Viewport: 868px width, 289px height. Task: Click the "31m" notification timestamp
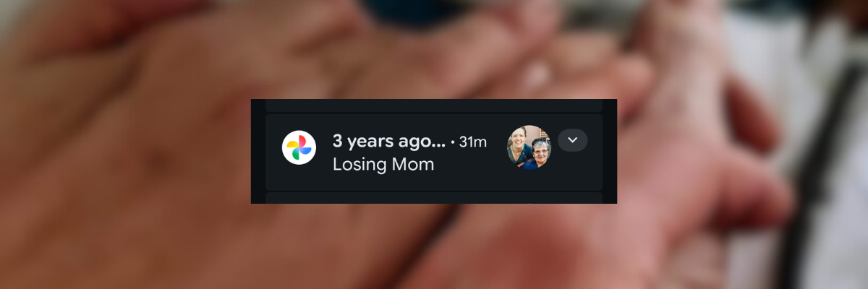point(473,142)
